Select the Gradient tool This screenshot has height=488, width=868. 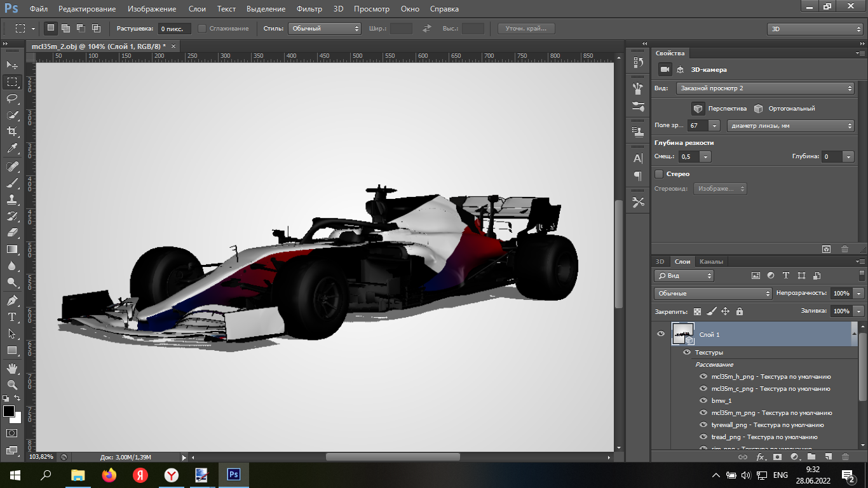click(x=12, y=249)
